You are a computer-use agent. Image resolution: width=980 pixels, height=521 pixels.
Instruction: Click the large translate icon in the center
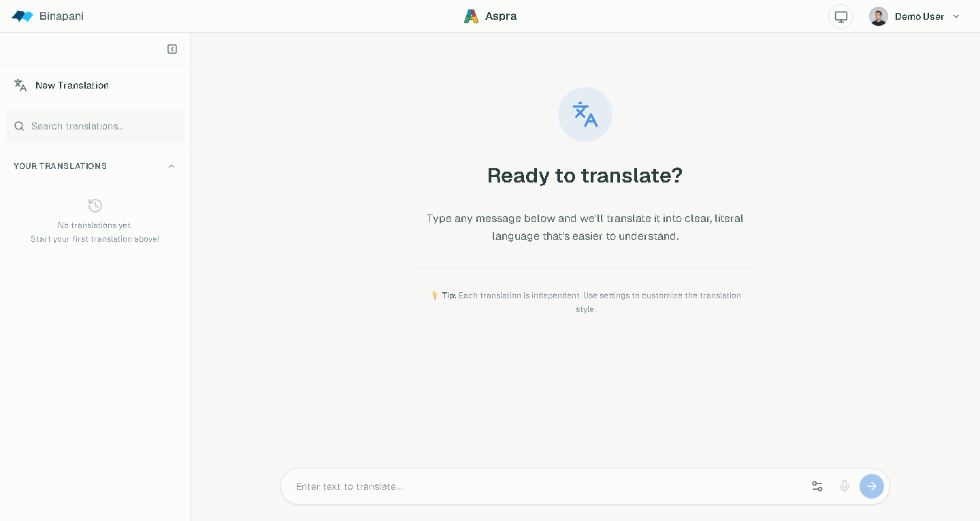tap(585, 114)
